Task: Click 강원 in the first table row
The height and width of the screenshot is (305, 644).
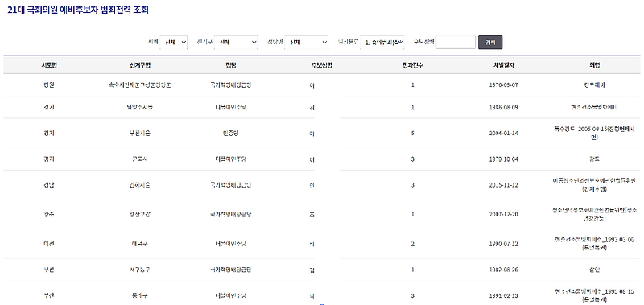Action: (48, 85)
